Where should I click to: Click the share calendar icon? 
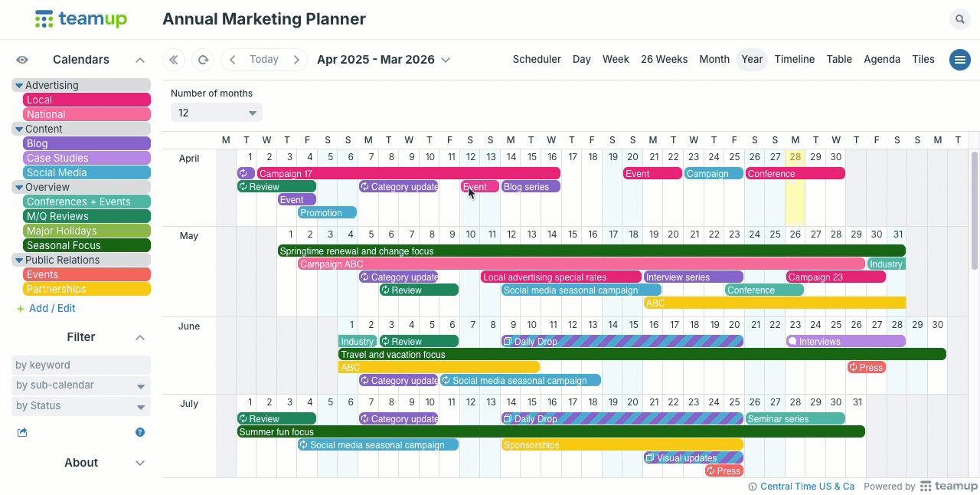point(22,432)
